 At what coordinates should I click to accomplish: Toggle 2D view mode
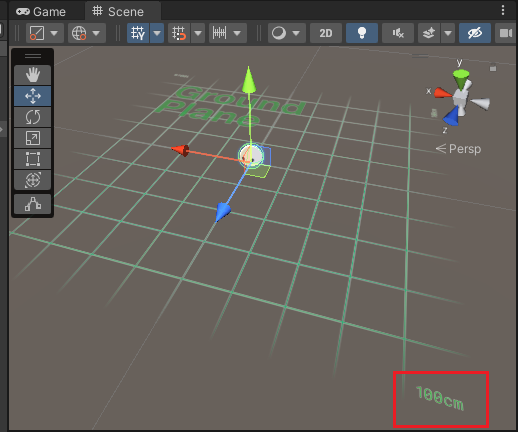point(326,33)
